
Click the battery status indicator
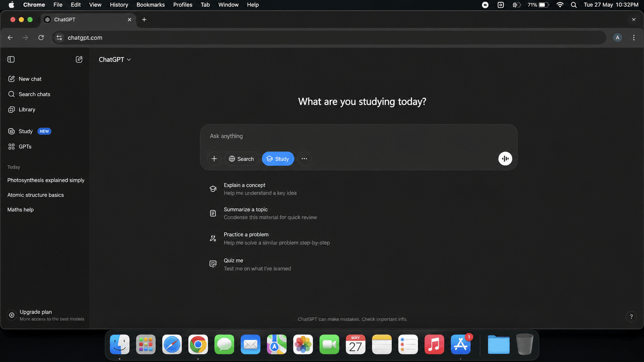538,5
